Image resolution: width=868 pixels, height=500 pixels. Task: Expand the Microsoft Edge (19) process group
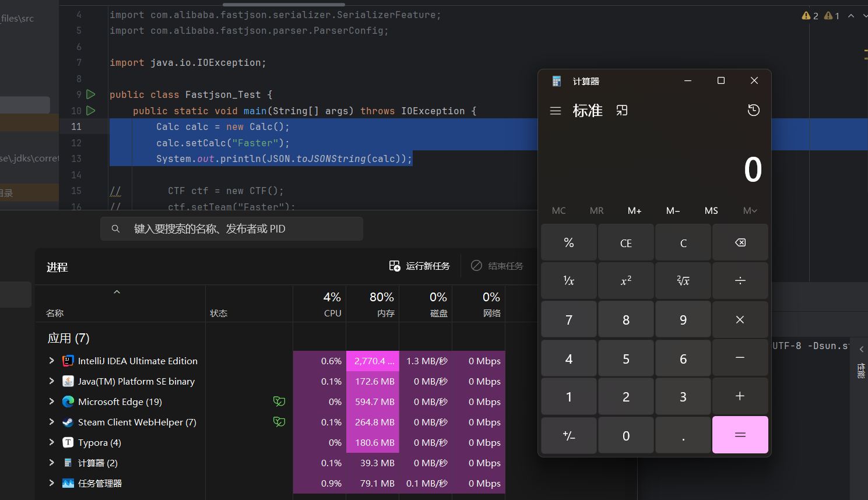[51, 402]
